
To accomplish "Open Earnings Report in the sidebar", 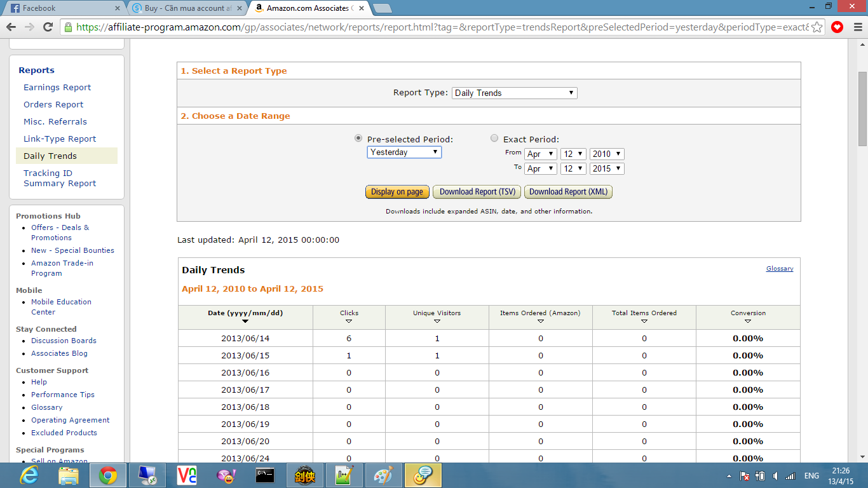I will click(x=57, y=88).
